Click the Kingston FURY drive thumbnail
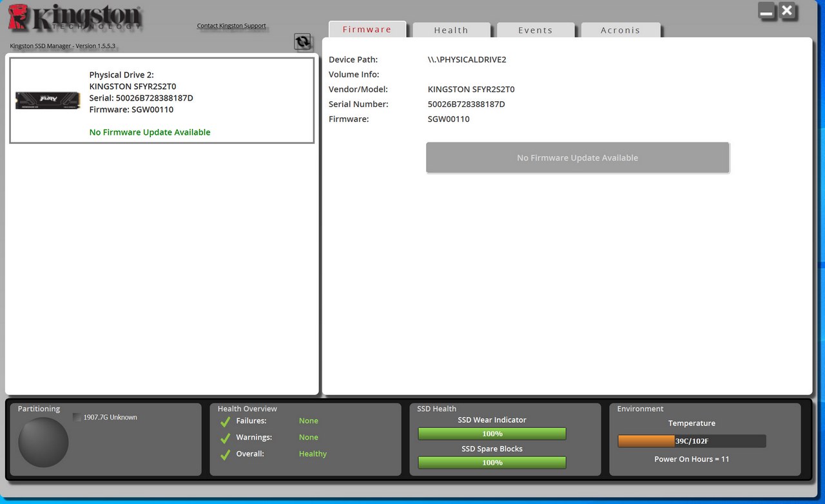Screen dimensions: 825x504 (x=48, y=100)
